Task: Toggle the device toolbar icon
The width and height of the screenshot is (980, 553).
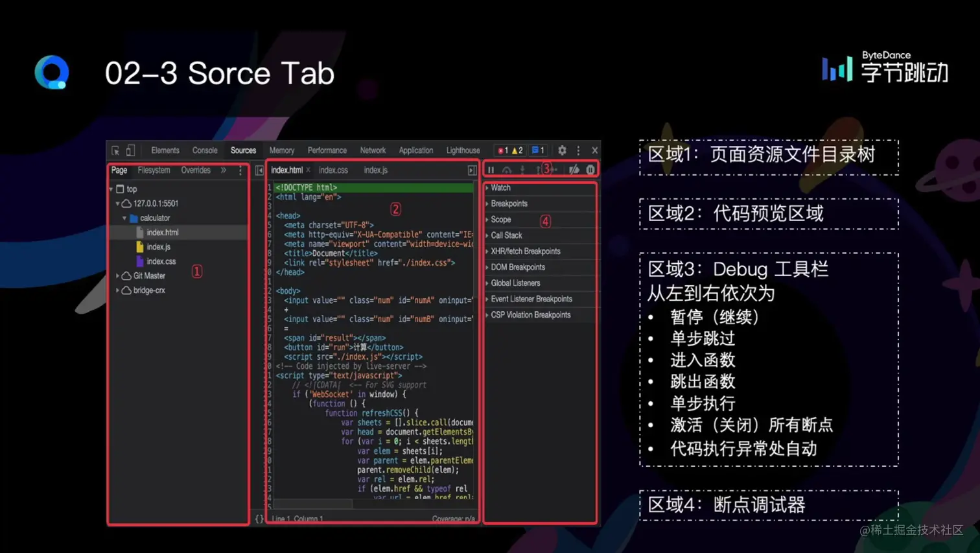Action: 130,150
